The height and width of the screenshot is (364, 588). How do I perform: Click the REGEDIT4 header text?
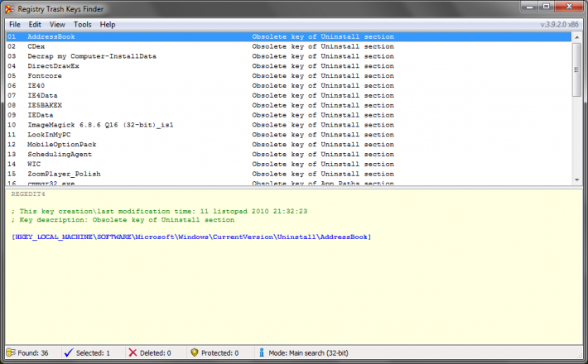pyautogui.click(x=28, y=194)
